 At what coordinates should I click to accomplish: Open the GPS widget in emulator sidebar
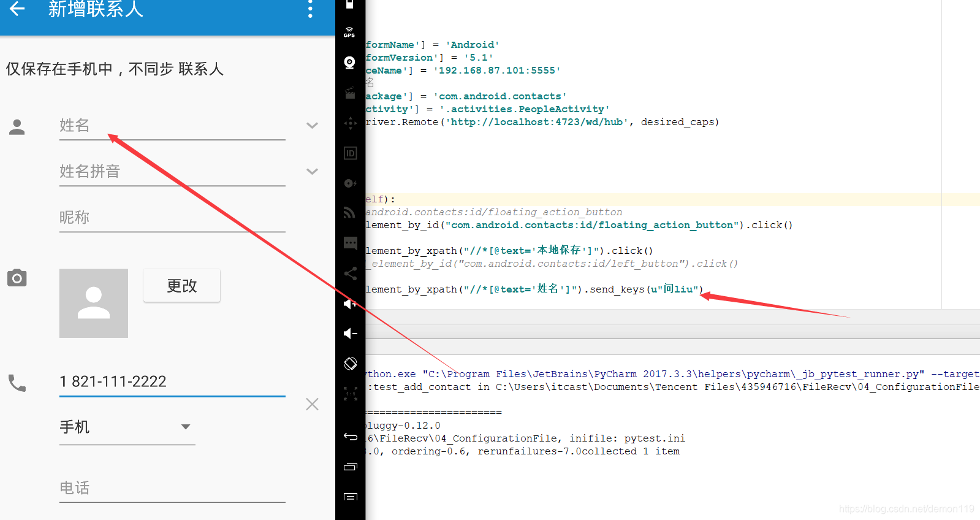point(350,32)
